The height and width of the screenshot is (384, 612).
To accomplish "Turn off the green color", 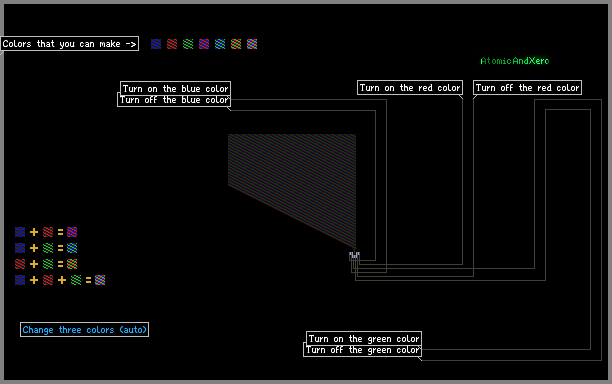I will point(362,350).
